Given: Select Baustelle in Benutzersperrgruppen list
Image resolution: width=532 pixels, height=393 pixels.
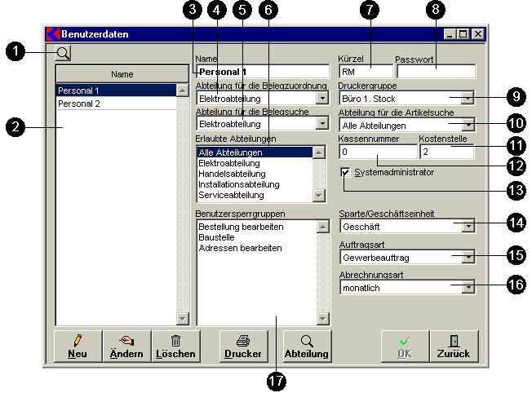Looking at the screenshot, I should pyautogui.click(x=216, y=236).
